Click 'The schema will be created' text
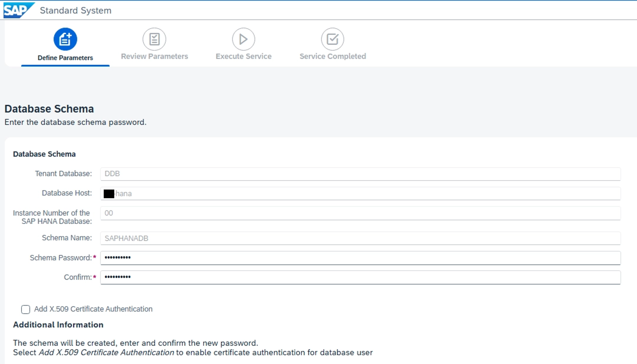 pyautogui.click(x=135, y=343)
